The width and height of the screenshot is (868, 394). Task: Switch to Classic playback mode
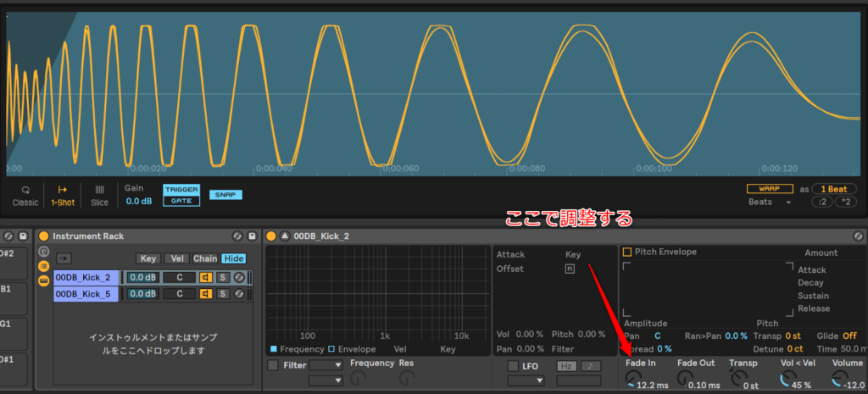click(x=25, y=195)
